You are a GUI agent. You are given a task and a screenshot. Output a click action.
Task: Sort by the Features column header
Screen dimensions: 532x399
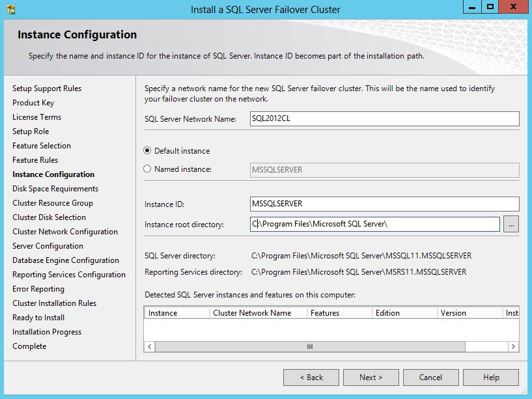[340, 313]
